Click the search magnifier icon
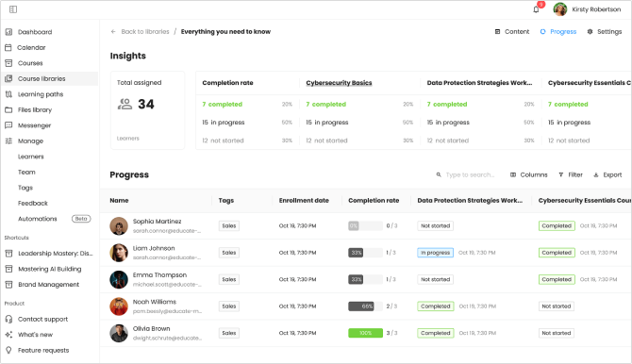 click(439, 174)
